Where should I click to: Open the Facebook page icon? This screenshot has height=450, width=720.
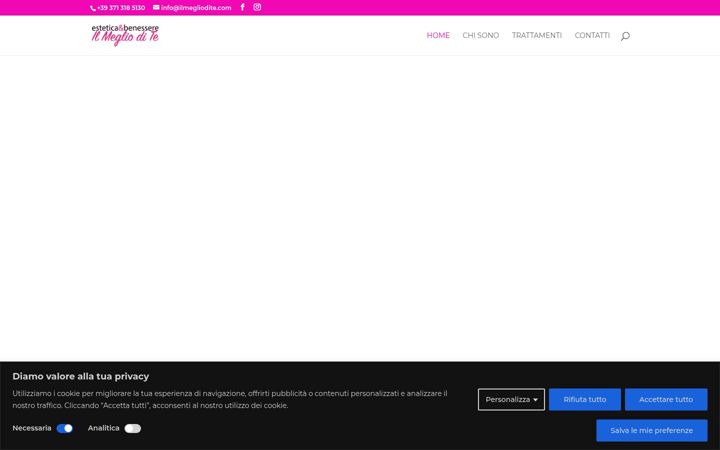coord(242,7)
